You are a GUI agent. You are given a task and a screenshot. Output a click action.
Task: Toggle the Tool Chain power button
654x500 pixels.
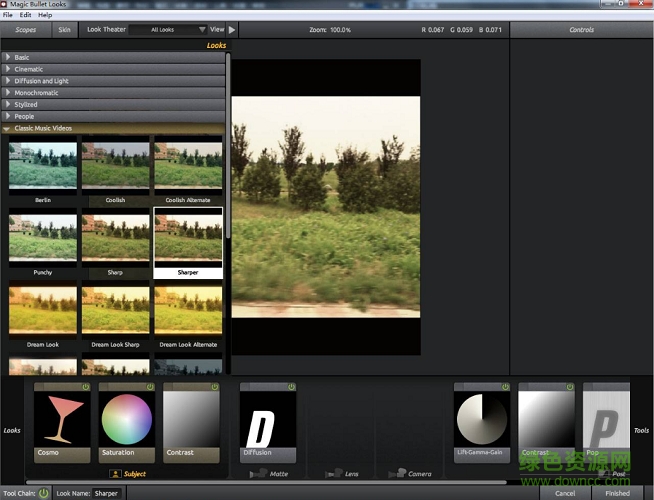coord(43,493)
